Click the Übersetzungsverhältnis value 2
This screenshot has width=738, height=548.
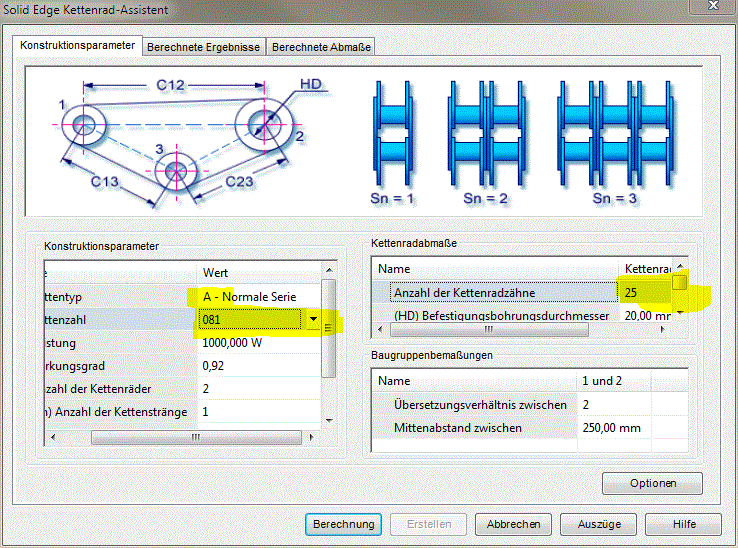[614, 405]
